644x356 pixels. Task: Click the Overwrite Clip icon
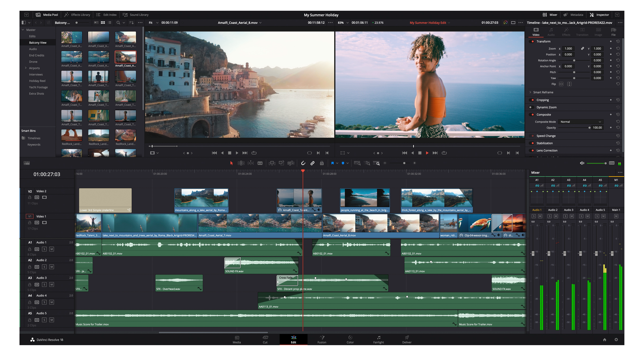click(x=282, y=163)
